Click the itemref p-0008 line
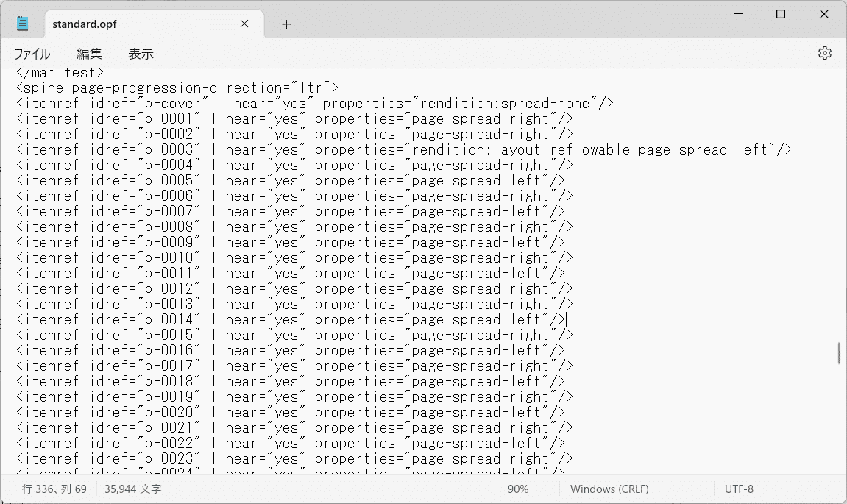 coord(294,227)
